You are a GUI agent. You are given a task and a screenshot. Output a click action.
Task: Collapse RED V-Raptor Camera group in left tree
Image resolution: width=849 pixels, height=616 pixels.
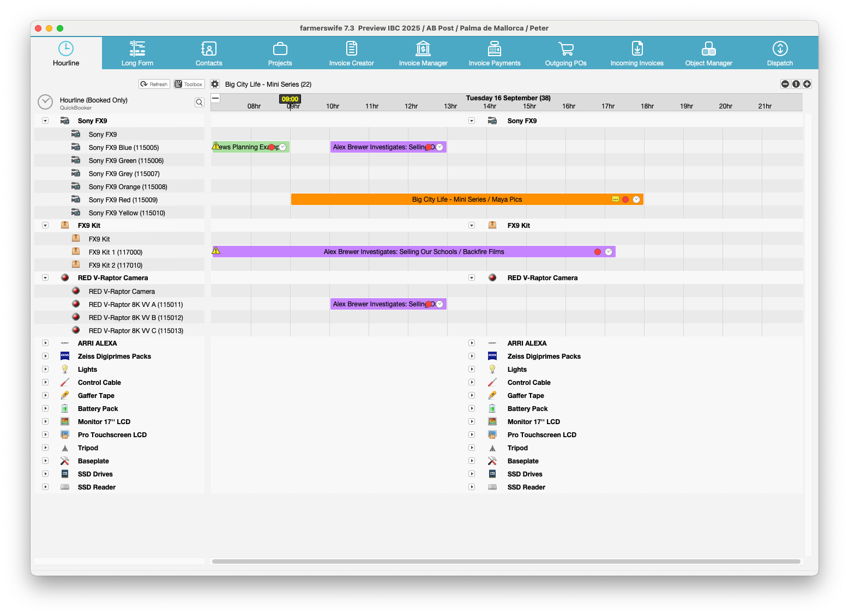(45, 277)
